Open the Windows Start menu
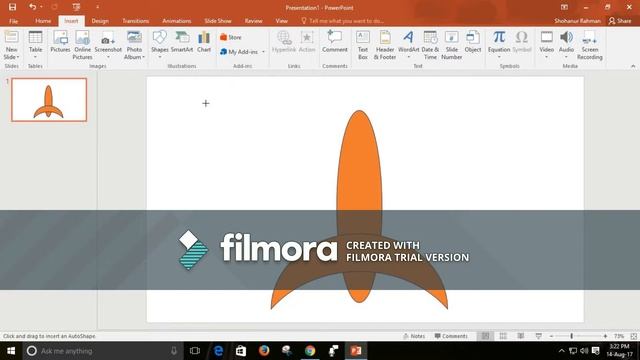 [11, 351]
